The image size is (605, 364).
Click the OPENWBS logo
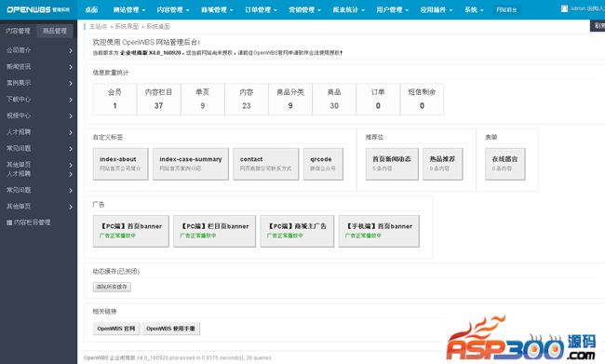pos(38,9)
